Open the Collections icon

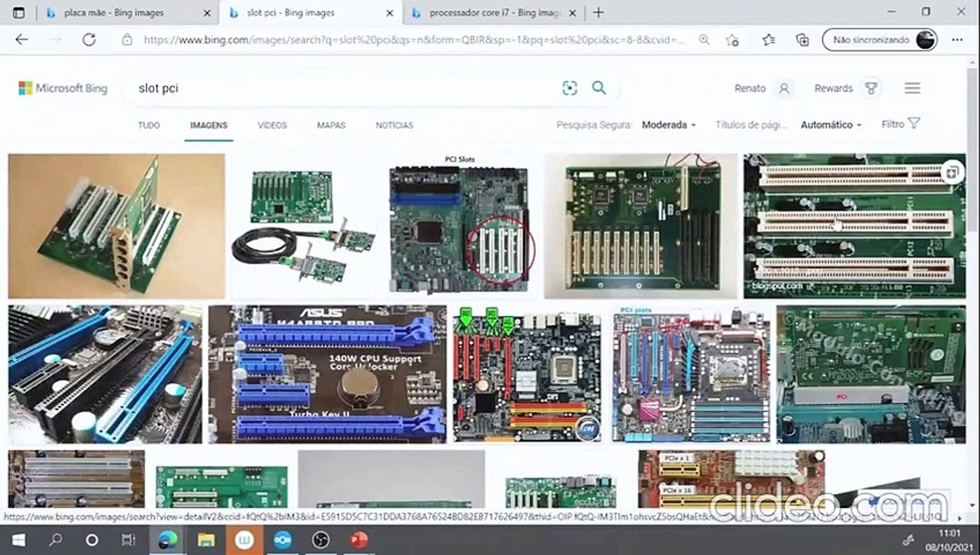pyautogui.click(x=802, y=40)
